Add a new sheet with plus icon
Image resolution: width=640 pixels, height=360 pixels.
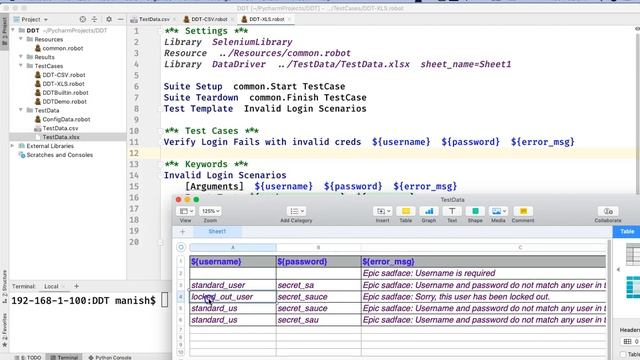tap(182, 231)
